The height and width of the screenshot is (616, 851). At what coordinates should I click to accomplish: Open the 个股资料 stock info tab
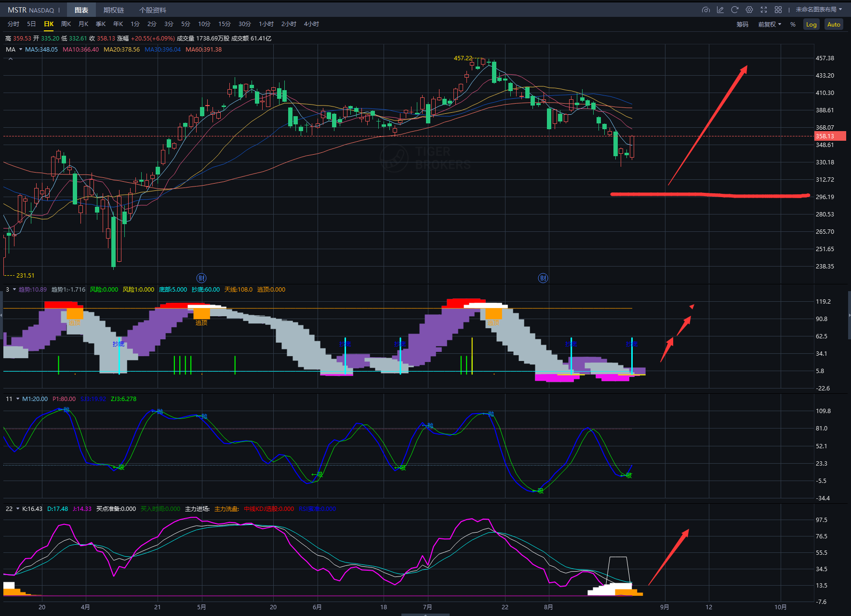click(153, 10)
